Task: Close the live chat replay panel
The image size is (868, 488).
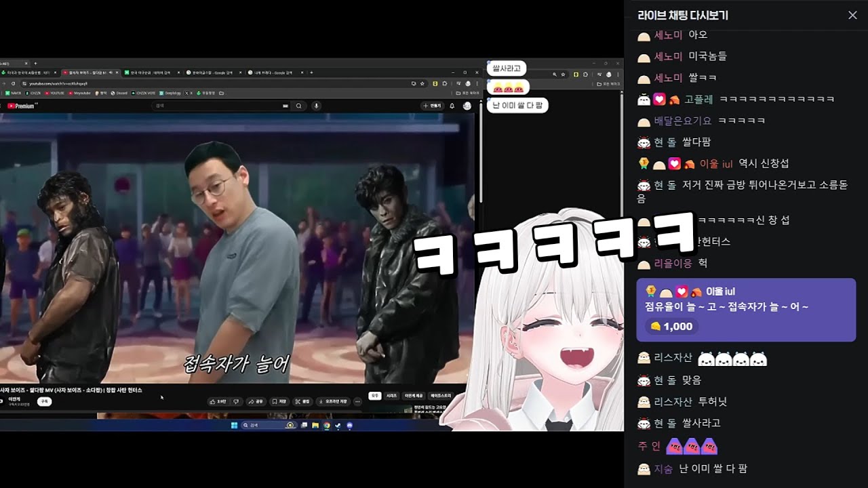Action: [x=852, y=15]
